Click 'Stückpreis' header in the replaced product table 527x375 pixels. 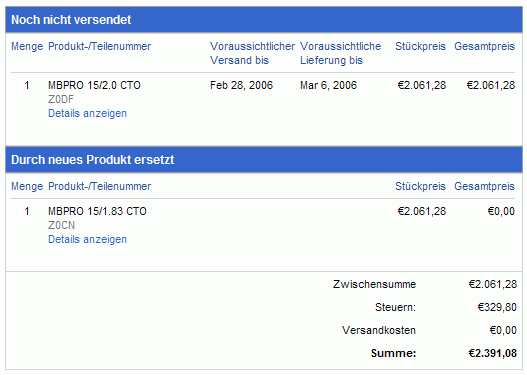pyautogui.click(x=420, y=186)
